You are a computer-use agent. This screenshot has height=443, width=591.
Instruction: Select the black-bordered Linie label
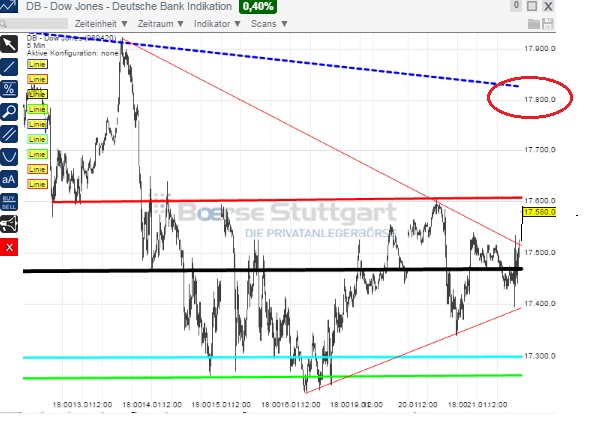[37, 94]
